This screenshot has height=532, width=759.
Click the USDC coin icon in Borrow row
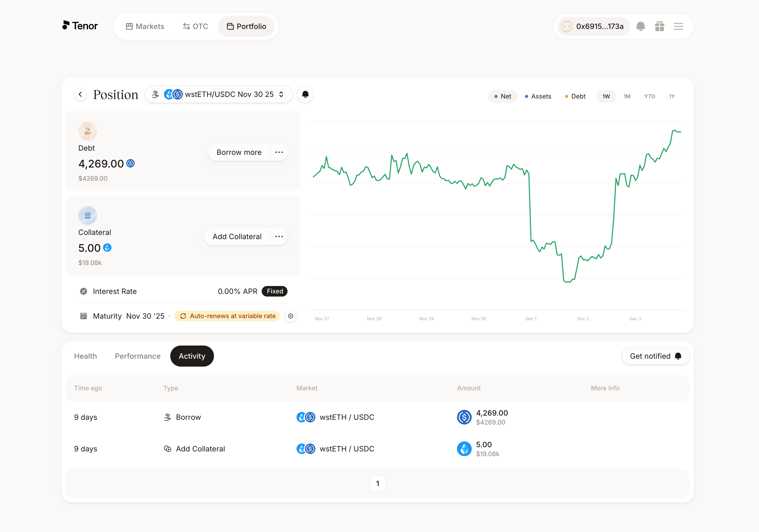tap(464, 417)
